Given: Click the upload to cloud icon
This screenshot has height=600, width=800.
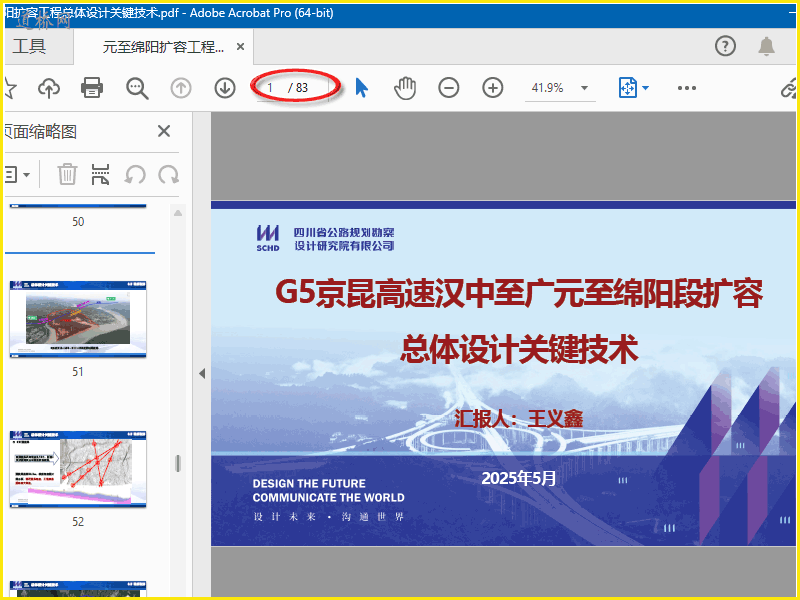Looking at the screenshot, I should tap(49, 88).
